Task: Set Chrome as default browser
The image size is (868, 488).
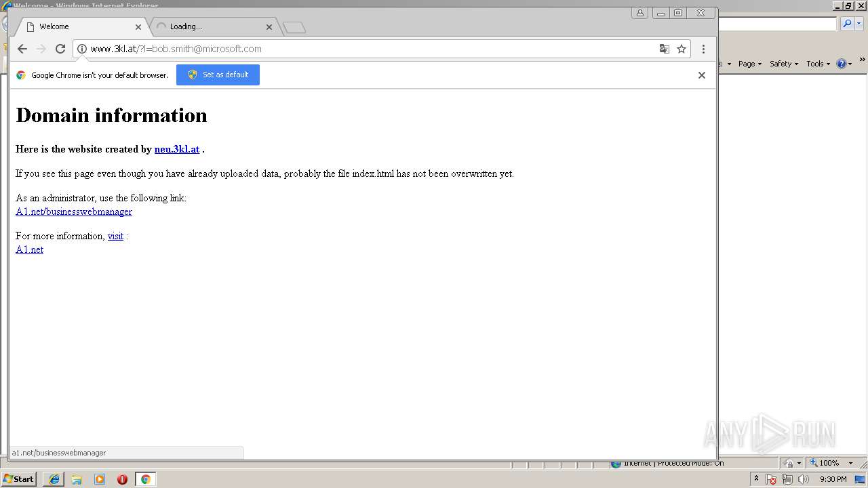Action: (x=218, y=75)
